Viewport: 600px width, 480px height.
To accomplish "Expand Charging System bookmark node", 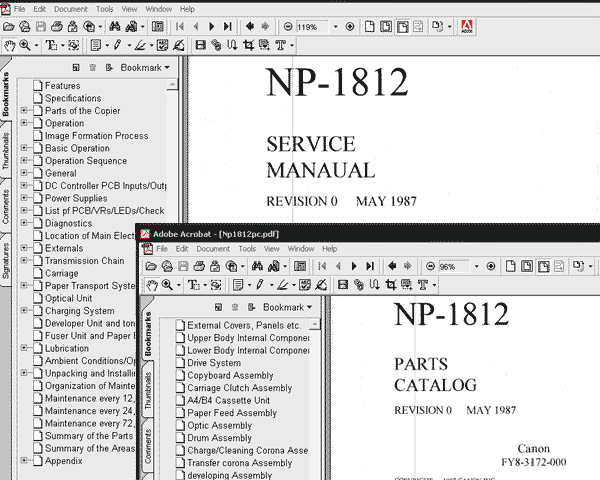I will (24, 310).
